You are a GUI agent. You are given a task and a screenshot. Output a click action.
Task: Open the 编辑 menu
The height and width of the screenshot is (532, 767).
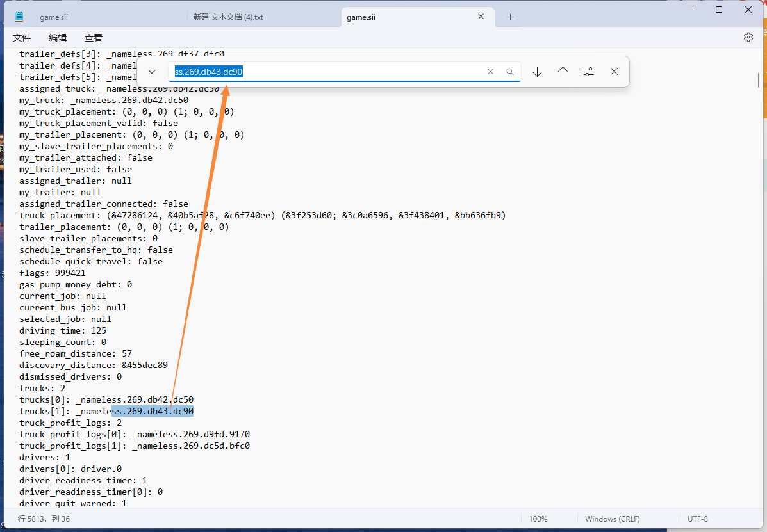[x=58, y=38]
